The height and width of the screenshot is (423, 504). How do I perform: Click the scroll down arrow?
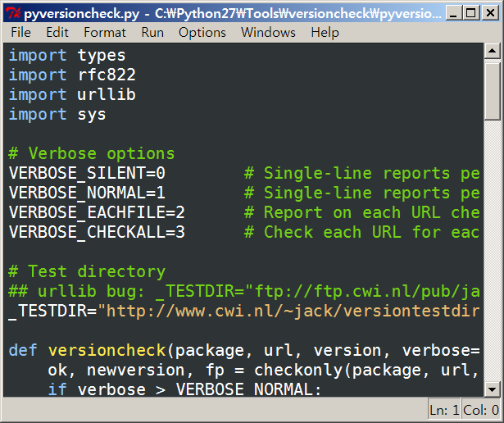492,389
